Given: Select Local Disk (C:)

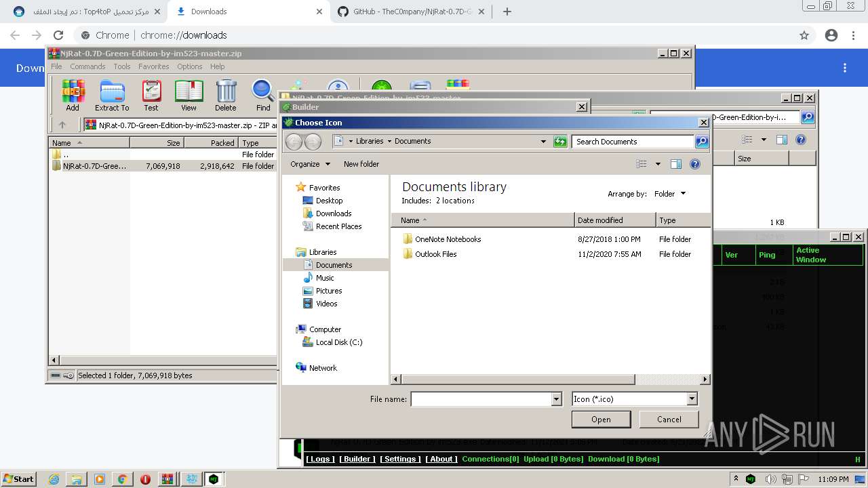Looking at the screenshot, I should pyautogui.click(x=339, y=342).
